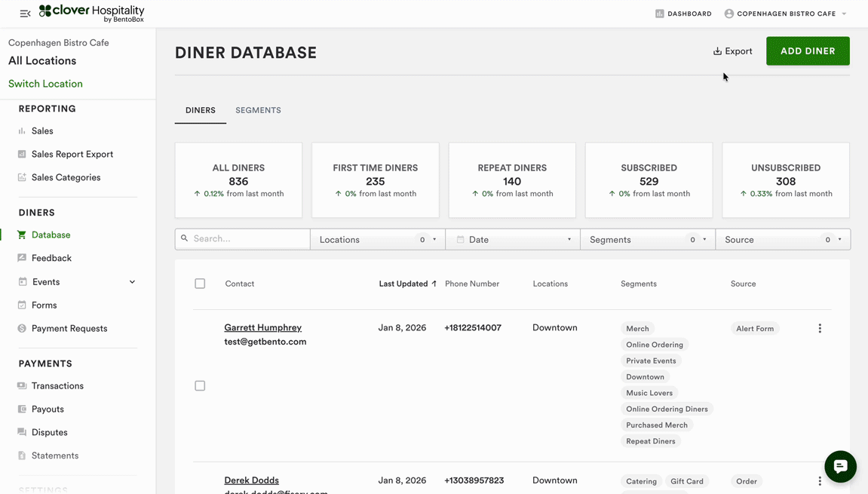Screen dimensions: 868x494
Task: Collapse the sidebar with the hamburger menu icon
Action: point(25,14)
